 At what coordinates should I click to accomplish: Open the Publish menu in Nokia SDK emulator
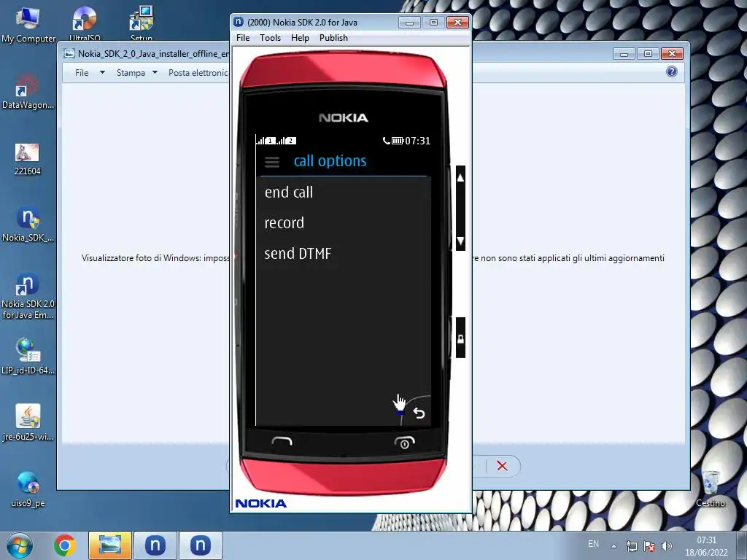pyautogui.click(x=333, y=38)
